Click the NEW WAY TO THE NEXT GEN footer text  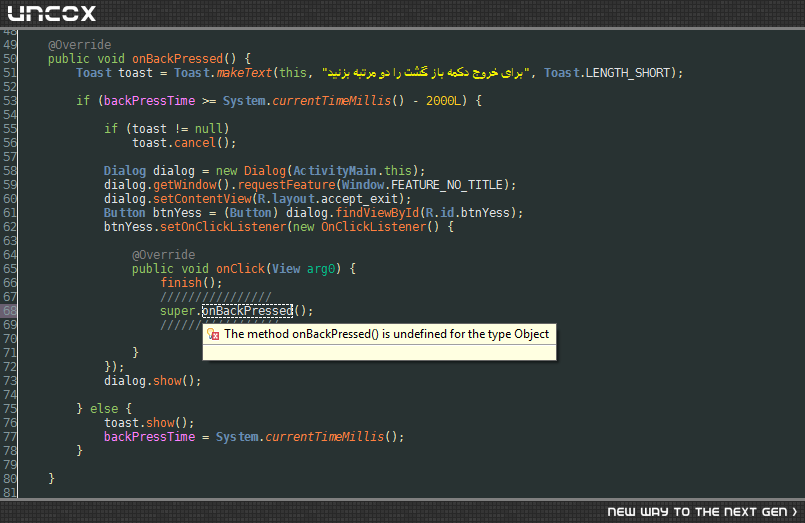pos(701,512)
